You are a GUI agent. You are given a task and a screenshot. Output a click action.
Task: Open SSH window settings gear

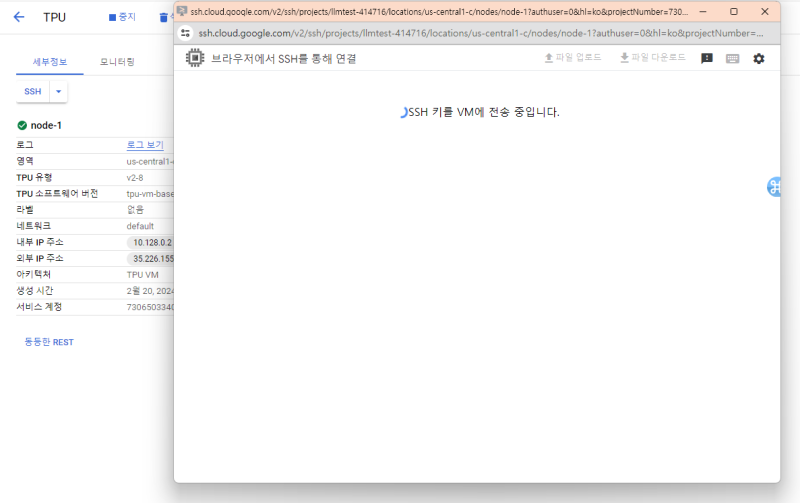(759, 58)
